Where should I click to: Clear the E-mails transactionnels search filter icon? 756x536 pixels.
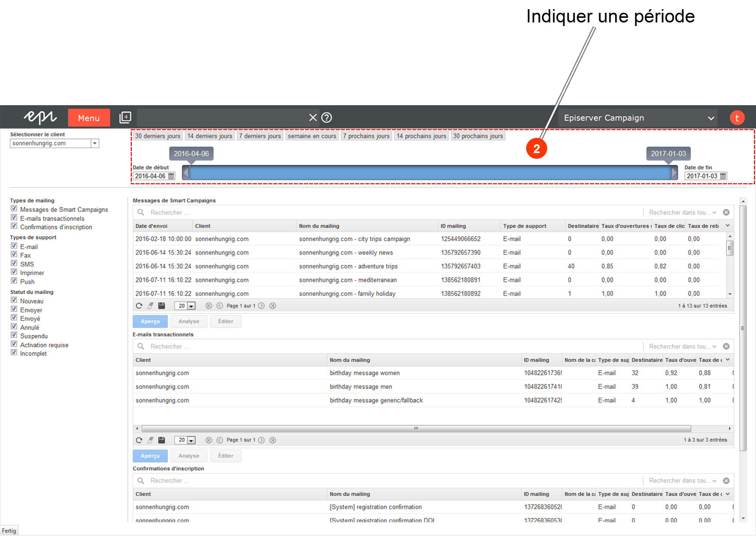[726, 347]
